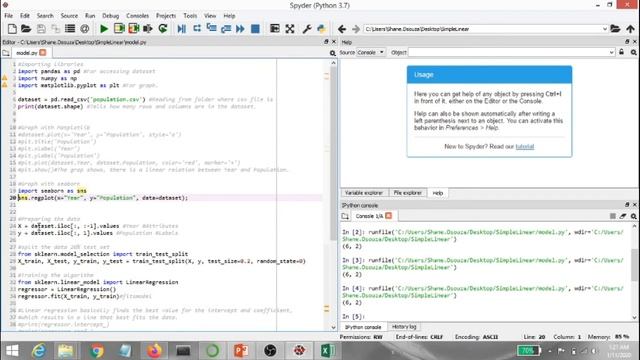Start debugging with the debug file icon
The width and height of the screenshot is (640, 360).
182,29
